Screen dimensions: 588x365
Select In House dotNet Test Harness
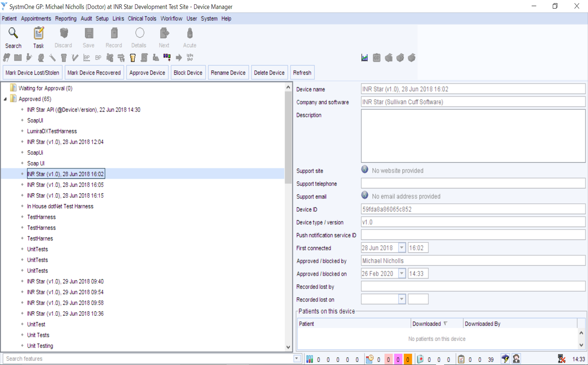[x=60, y=206]
